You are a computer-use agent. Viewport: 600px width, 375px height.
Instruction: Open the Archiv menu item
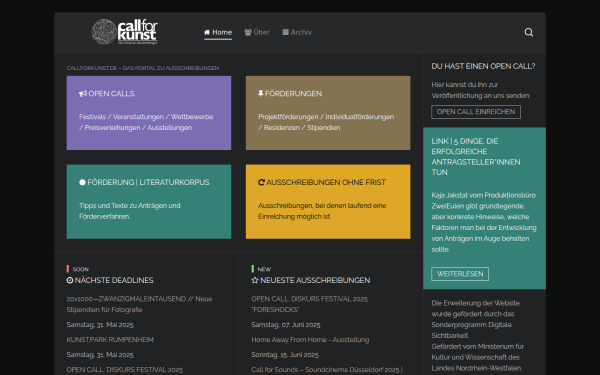[297, 33]
